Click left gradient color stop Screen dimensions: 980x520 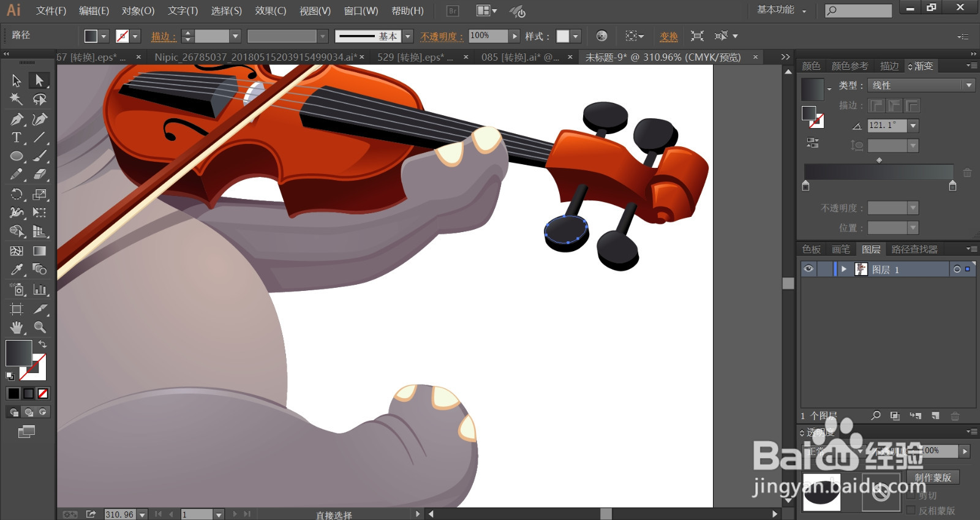805,186
